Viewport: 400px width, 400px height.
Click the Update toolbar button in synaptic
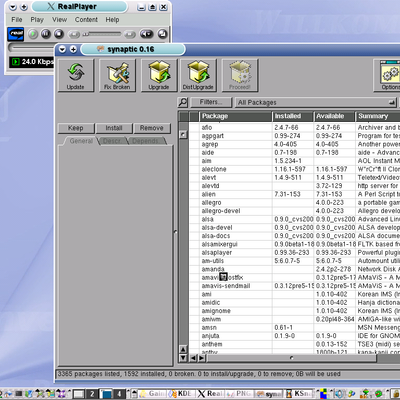click(x=76, y=75)
